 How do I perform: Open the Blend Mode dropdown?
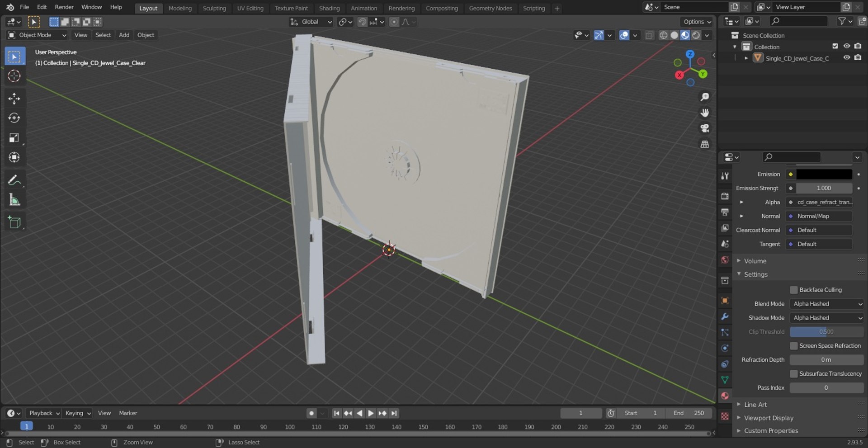pyautogui.click(x=827, y=304)
